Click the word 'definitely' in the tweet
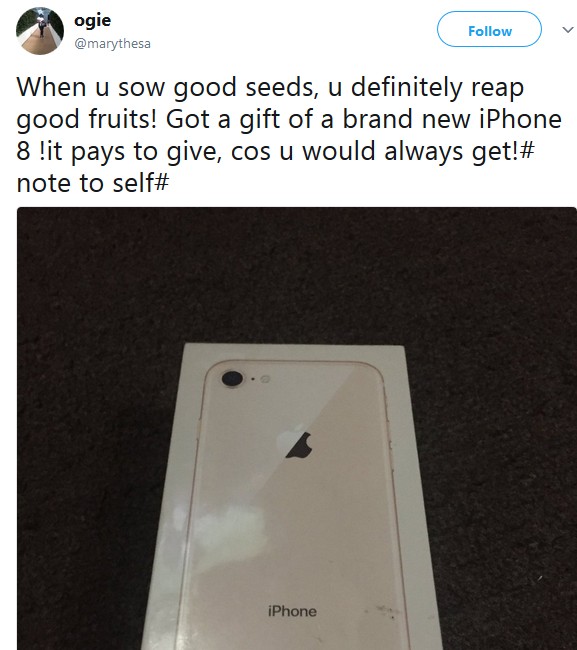This screenshot has height=650, width=577. pyautogui.click(x=407, y=87)
